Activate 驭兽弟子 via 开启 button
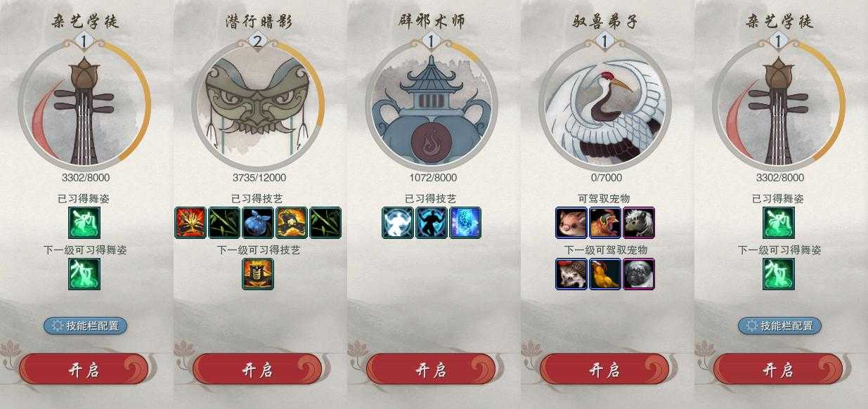 click(x=604, y=370)
